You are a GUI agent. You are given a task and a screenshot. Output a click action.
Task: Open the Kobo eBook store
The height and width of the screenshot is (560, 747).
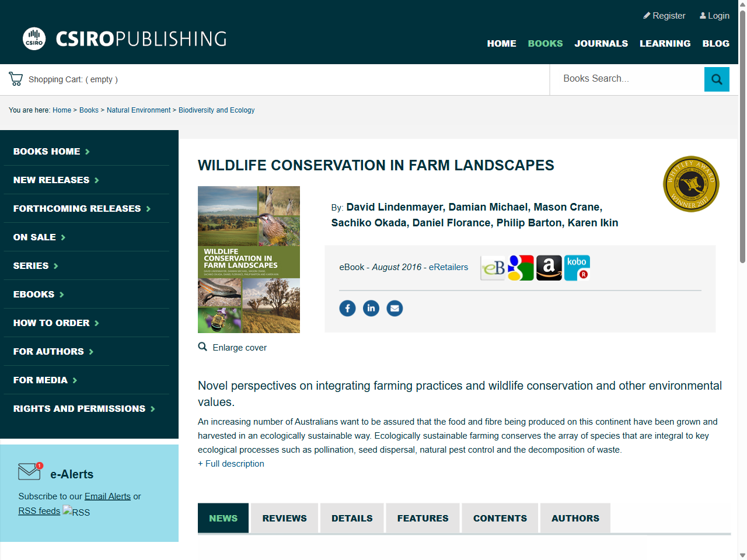pyautogui.click(x=577, y=267)
